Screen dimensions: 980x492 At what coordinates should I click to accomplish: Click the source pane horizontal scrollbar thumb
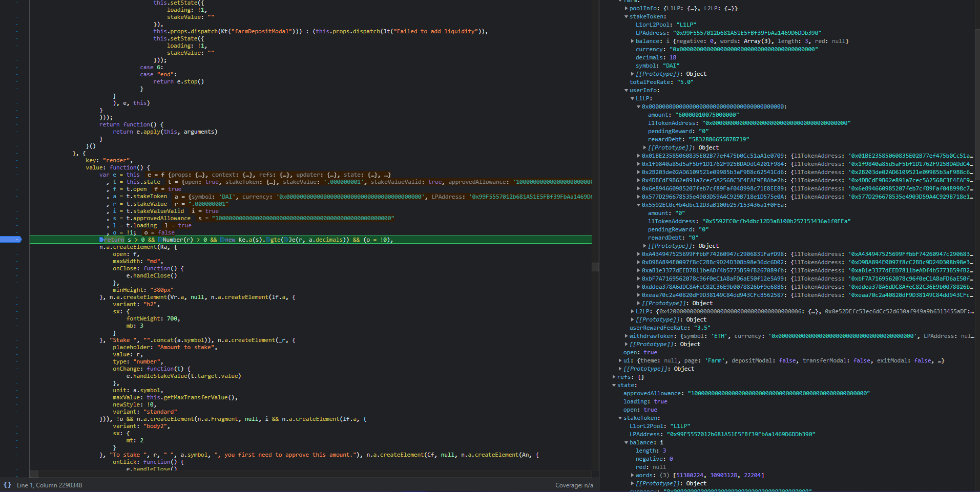(34, 474)
